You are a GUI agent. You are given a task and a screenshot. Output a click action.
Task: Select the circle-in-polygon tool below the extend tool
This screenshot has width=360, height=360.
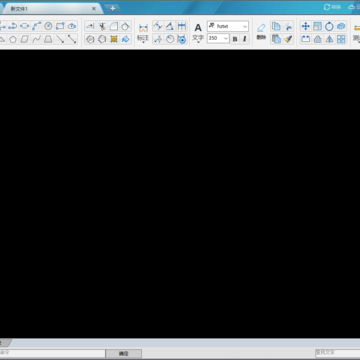coord(90,39)
